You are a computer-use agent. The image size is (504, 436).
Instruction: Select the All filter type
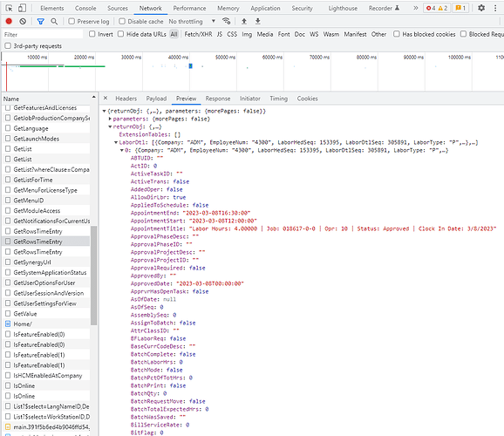click(x=174, y=34)
